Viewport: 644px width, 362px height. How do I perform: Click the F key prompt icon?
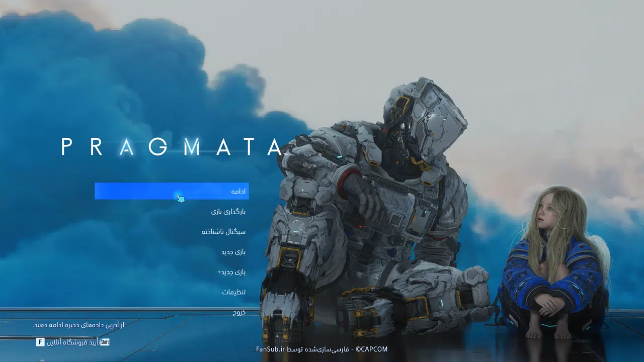click(x=40, y=342)
